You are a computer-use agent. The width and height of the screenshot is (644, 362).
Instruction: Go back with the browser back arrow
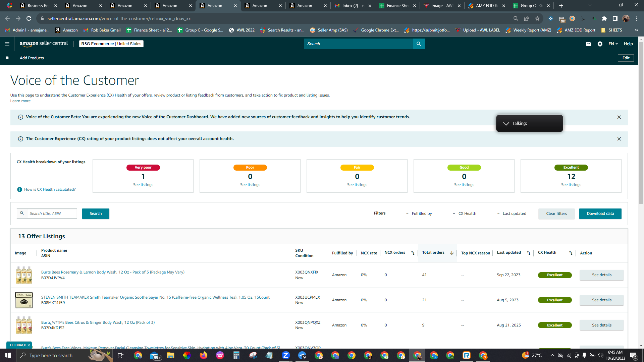click(7, 19)
